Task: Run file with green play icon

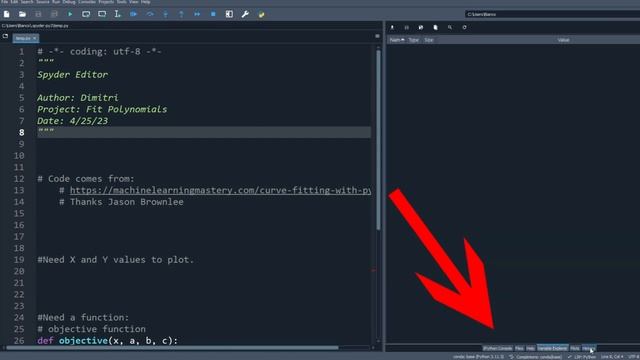Action: pos(70,14)
